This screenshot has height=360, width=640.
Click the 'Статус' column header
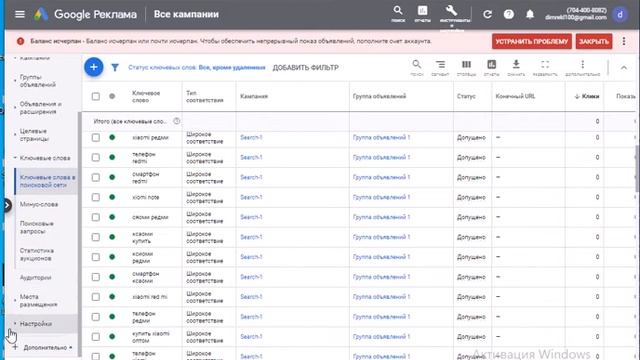[466, 96]
